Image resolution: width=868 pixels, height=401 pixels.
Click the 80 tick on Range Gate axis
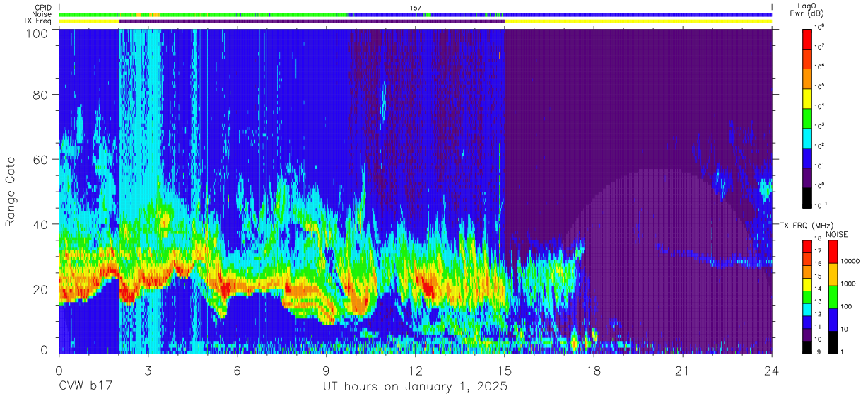[41, 95]
